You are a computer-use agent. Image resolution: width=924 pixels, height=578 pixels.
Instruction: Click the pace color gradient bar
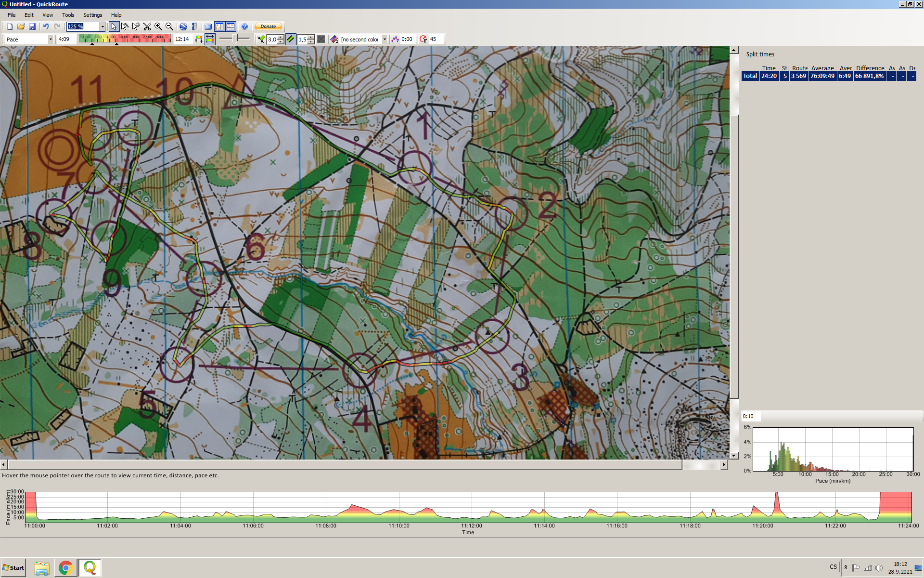point(125,39)
